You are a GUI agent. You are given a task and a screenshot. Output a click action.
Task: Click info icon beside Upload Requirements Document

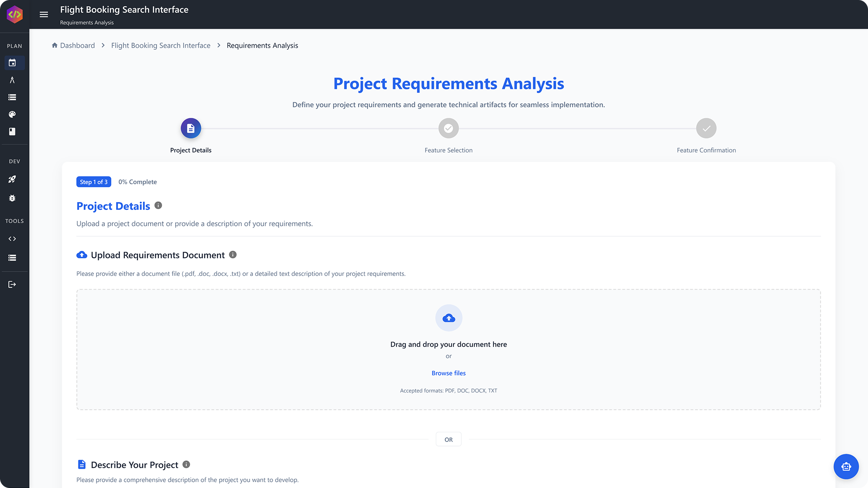coord(233,255)
